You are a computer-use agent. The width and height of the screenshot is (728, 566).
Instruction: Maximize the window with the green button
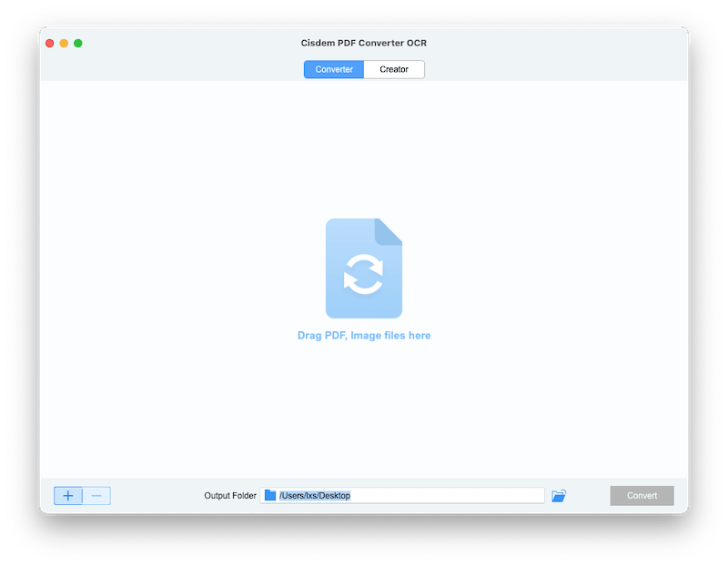78,43
